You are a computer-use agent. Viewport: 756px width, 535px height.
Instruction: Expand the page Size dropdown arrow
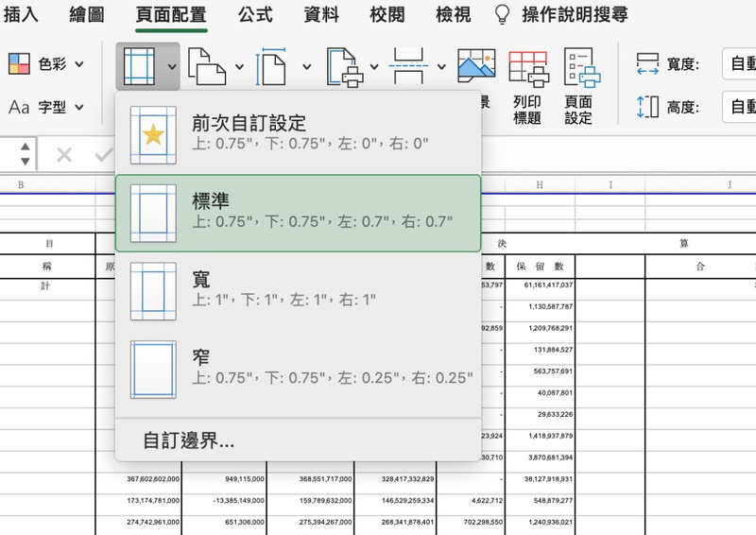coord(306,66)
